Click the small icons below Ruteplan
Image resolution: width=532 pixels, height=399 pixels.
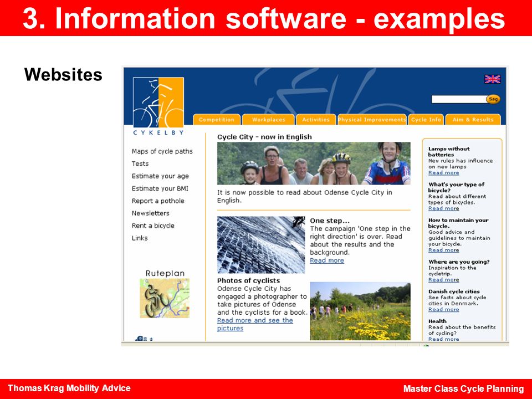[144, 339]
